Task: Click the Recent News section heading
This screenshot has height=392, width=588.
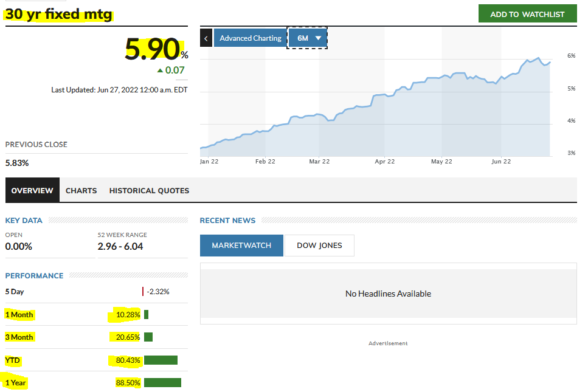Action: point(227,221)
